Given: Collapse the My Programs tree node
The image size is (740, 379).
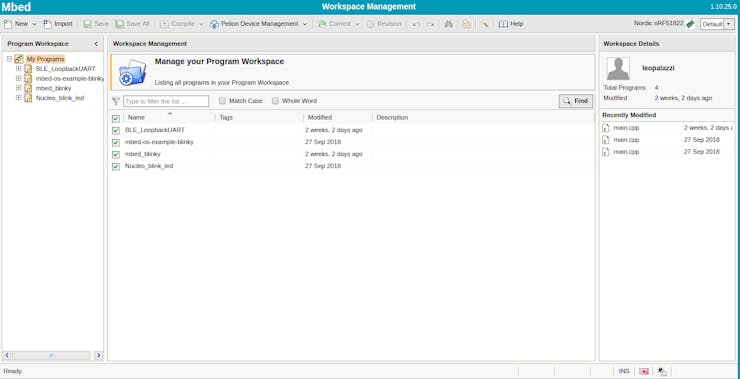Looking at the screenshot, I should [9, 59].
